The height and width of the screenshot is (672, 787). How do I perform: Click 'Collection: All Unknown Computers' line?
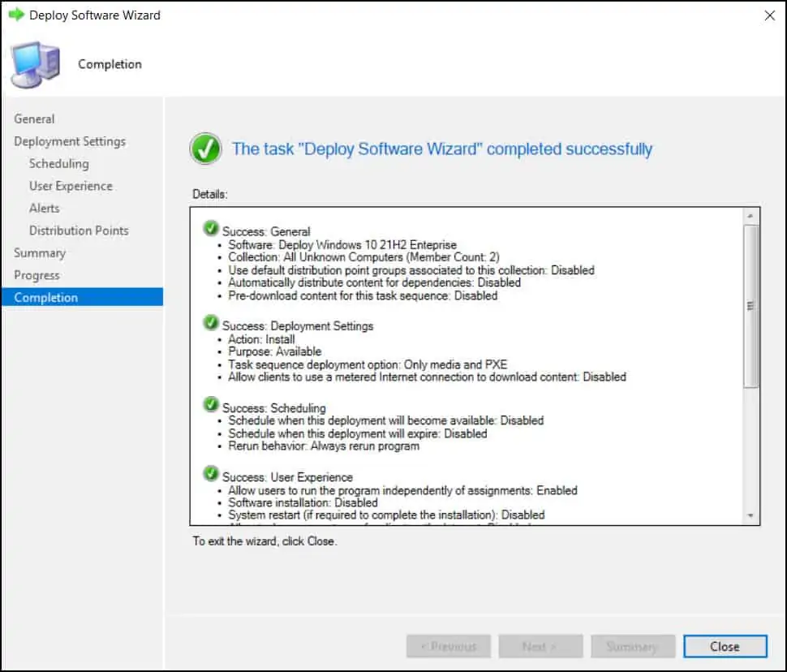pyautogui.click(x=364, y=257)
